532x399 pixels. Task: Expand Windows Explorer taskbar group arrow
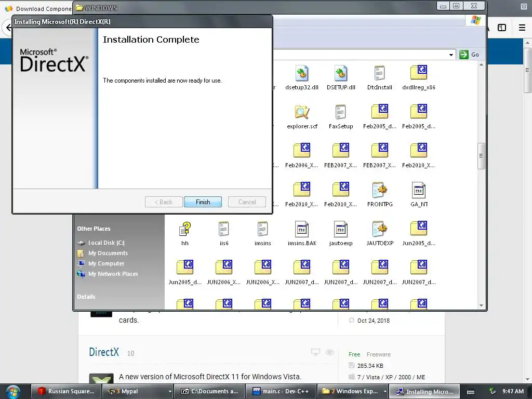point(385,392)
